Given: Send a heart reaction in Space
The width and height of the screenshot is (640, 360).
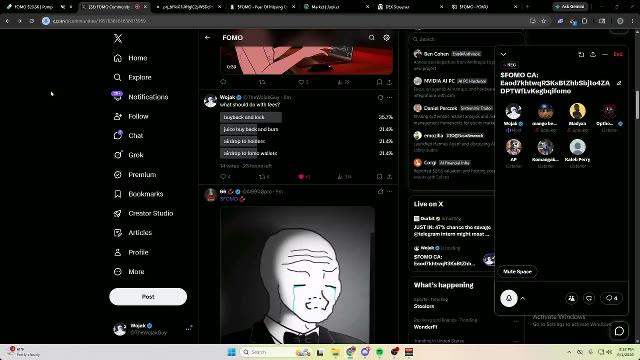Looking at the screenshot, I should 589,298.
